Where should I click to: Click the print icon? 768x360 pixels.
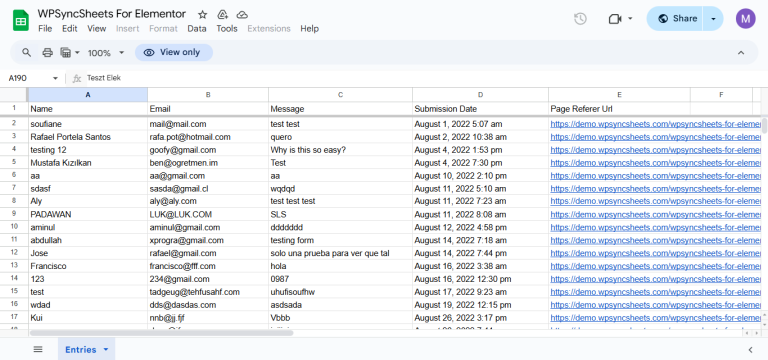tap(48, 52)
